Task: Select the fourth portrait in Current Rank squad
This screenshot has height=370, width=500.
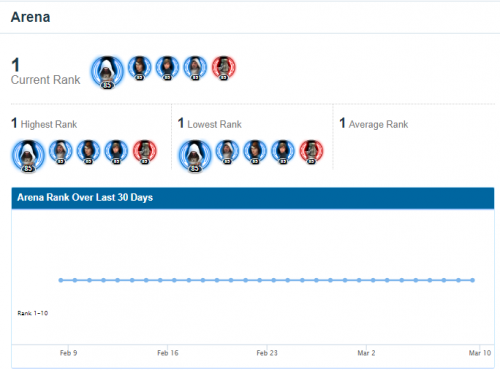Action: 196,68
